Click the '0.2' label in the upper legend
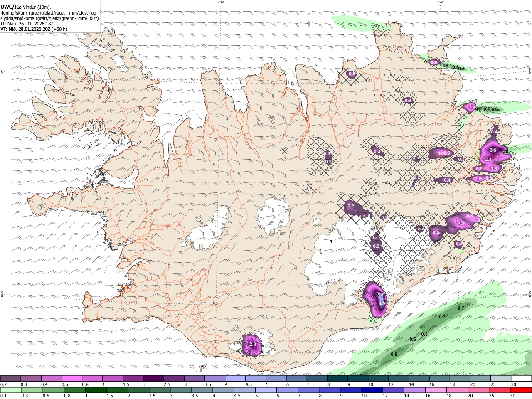Viewport: 532px width, 399px height. pos(4,384)
